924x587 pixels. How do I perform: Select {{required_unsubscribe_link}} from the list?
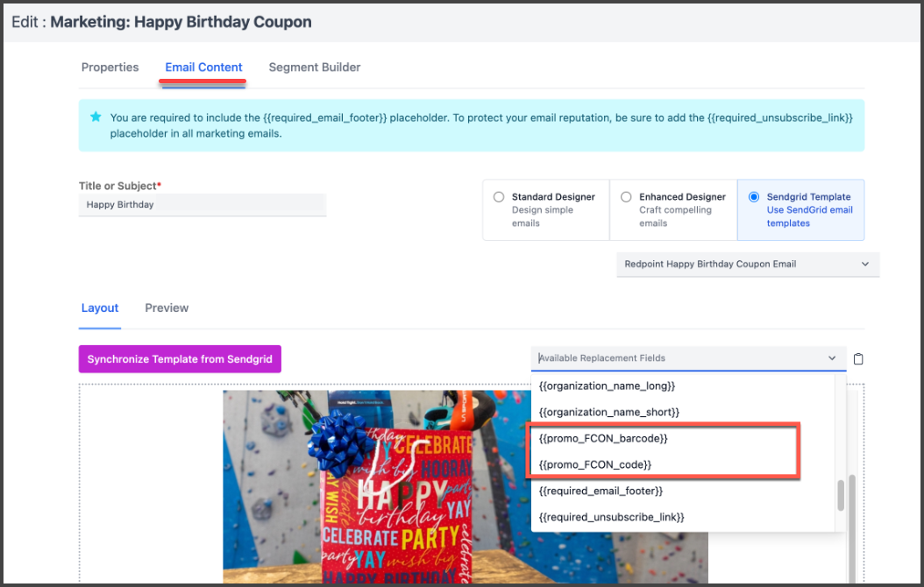pos(611,517)
